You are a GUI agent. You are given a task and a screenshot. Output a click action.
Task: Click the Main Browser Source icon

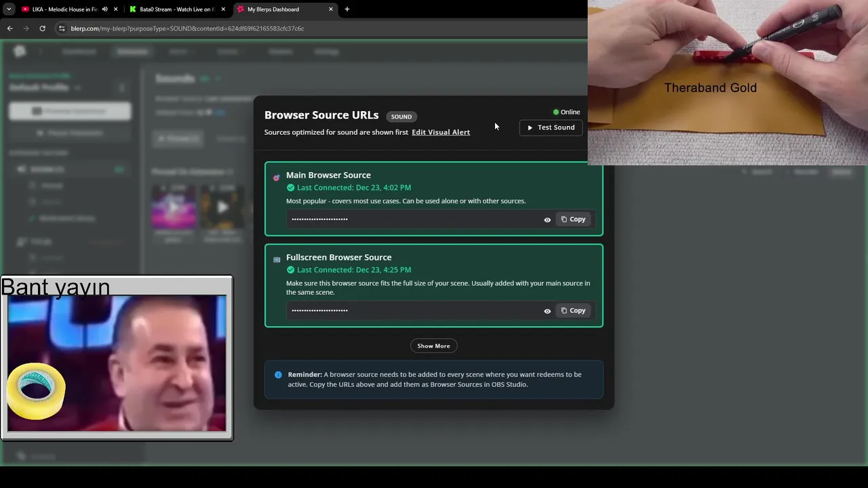pyautogui.click(x=276, y=178)
